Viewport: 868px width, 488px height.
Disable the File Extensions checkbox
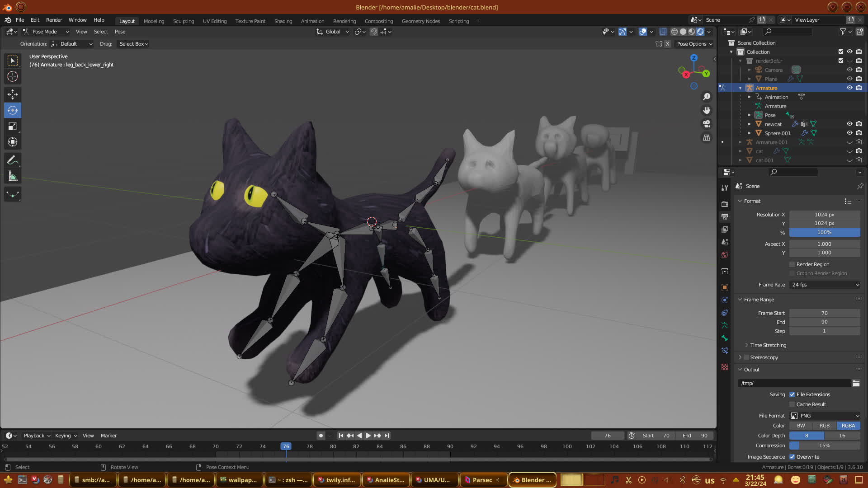tap(792, 394)
